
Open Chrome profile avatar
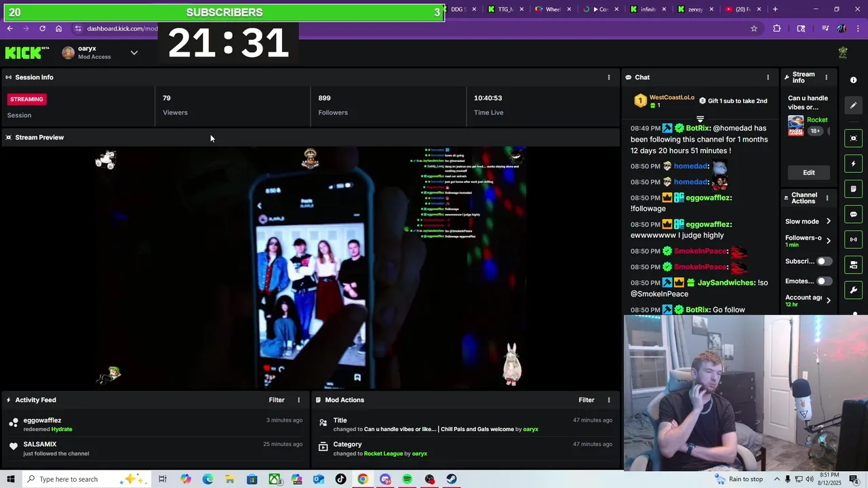point(842,28)
